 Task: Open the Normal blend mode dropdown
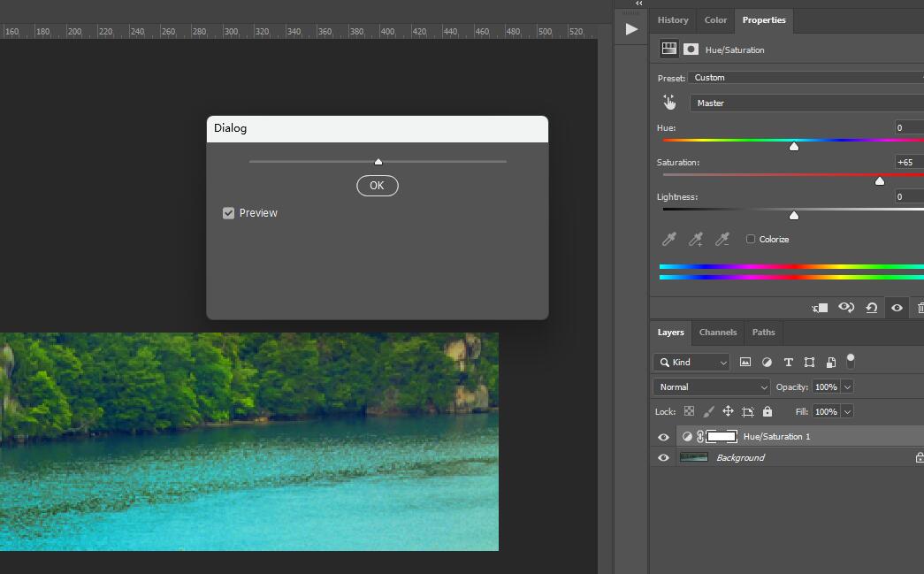coord(711,386)
